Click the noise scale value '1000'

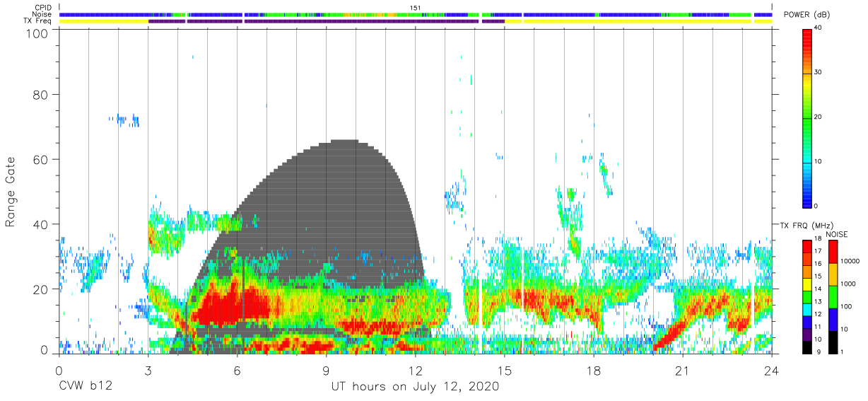tap(848, 284)
